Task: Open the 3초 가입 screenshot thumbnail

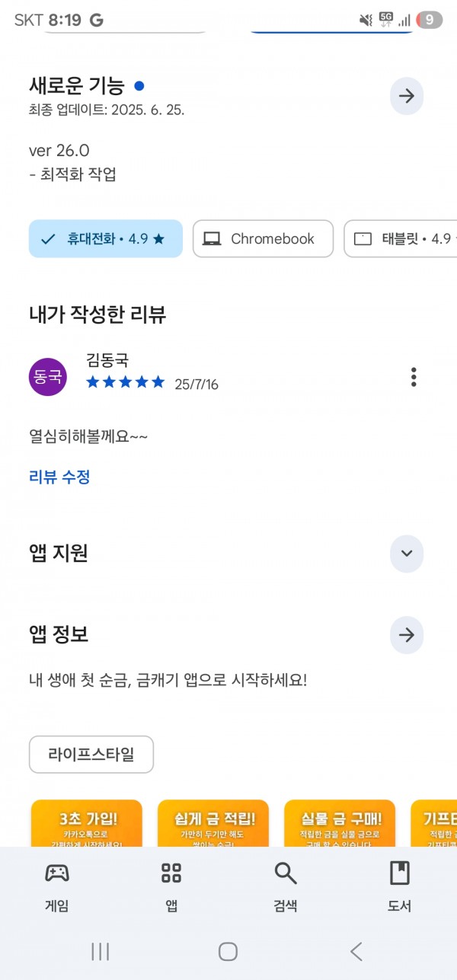Action: [x=87, y=823]
